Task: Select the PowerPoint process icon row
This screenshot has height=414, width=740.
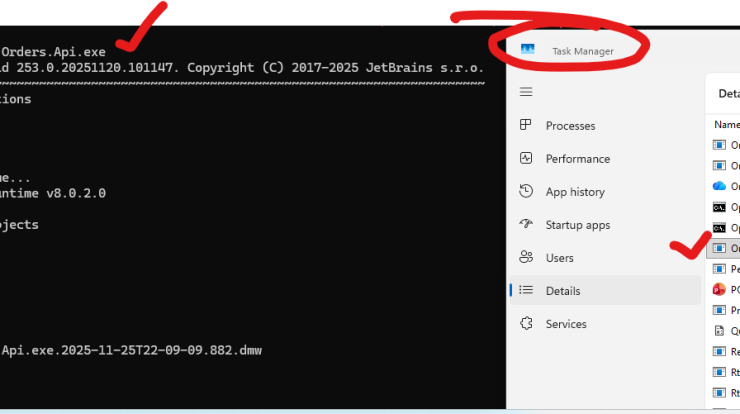Action: coord(719,289)
